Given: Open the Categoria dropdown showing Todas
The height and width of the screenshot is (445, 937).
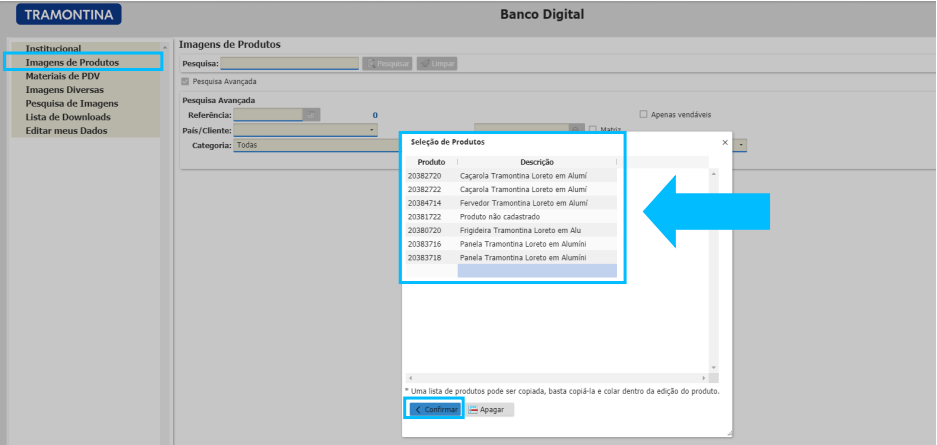Looking at the screenshot, I should pos(316,145).
